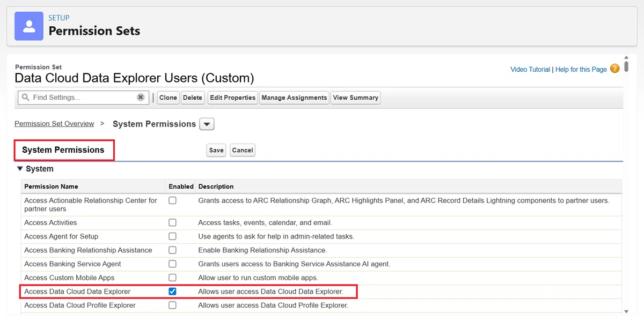Screen dimensions: 644x321
Task: Click 'Access Activities' permission name
Action: coord(50,222)
